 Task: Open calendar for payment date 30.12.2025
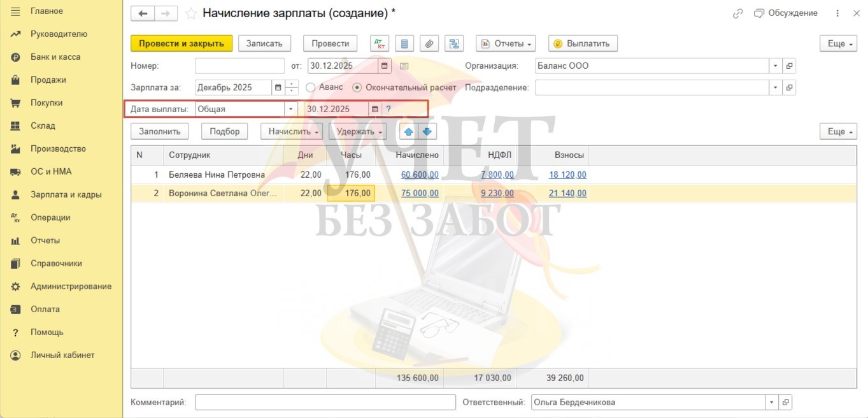click(x=374, y=109)
